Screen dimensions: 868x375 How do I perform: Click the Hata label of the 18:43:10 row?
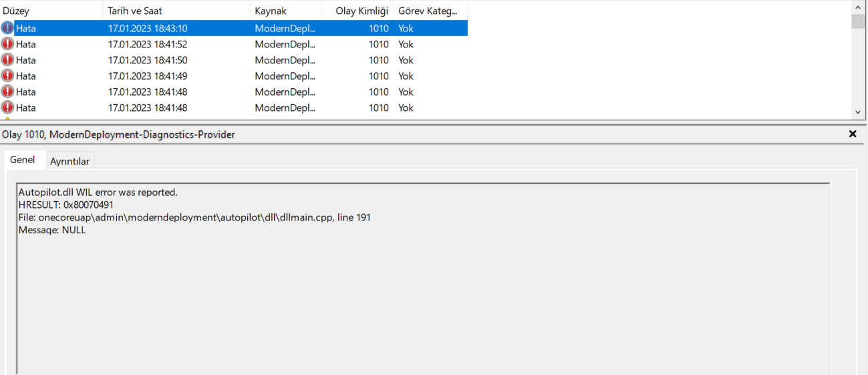tap(26, 28)
